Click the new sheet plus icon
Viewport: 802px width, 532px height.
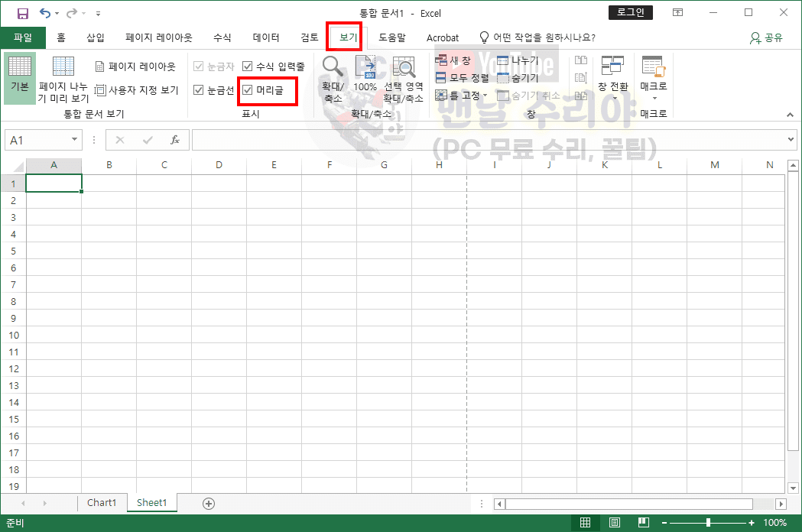[208, 503]
